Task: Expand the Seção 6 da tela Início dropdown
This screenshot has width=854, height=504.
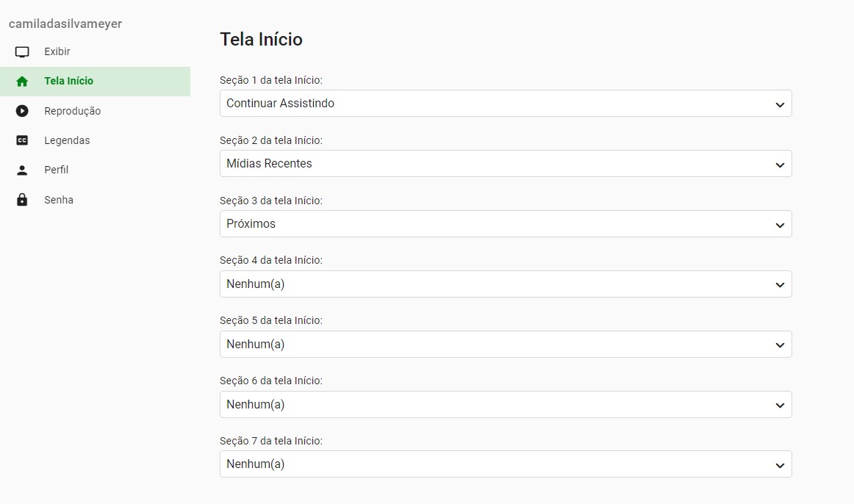Action: (x=506, y=405)
